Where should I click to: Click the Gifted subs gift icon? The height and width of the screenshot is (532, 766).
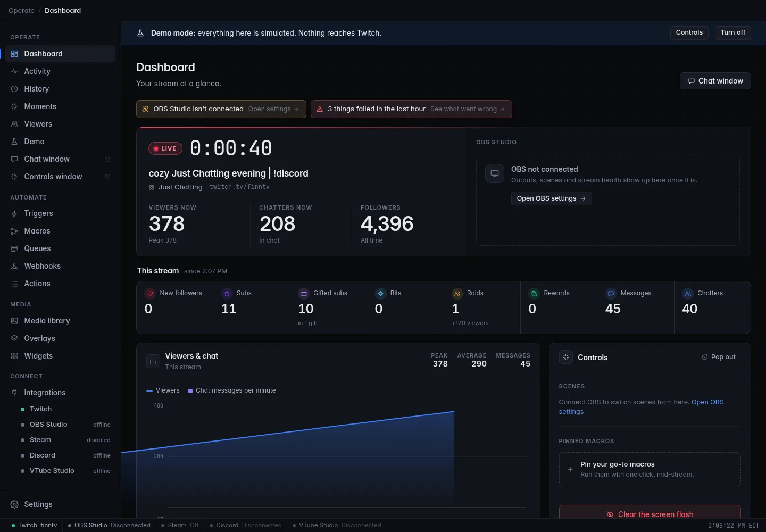point(304,293)
